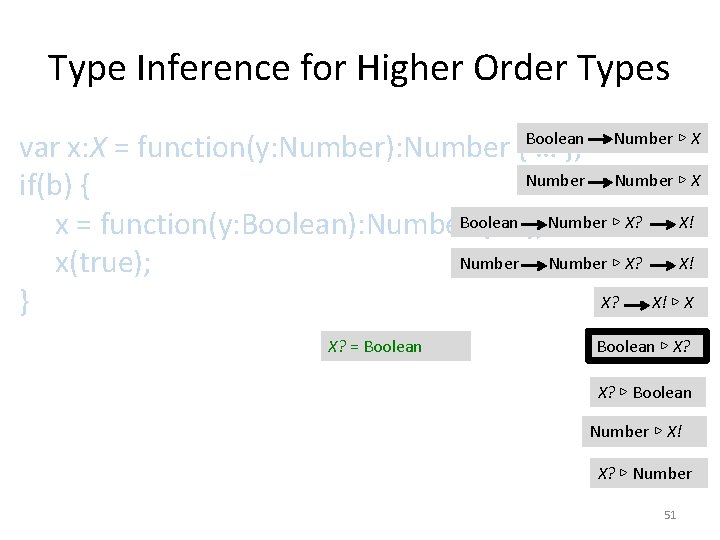Click the "X? X! ▷ X" box

pyautogui.click(x=646, y=302)
